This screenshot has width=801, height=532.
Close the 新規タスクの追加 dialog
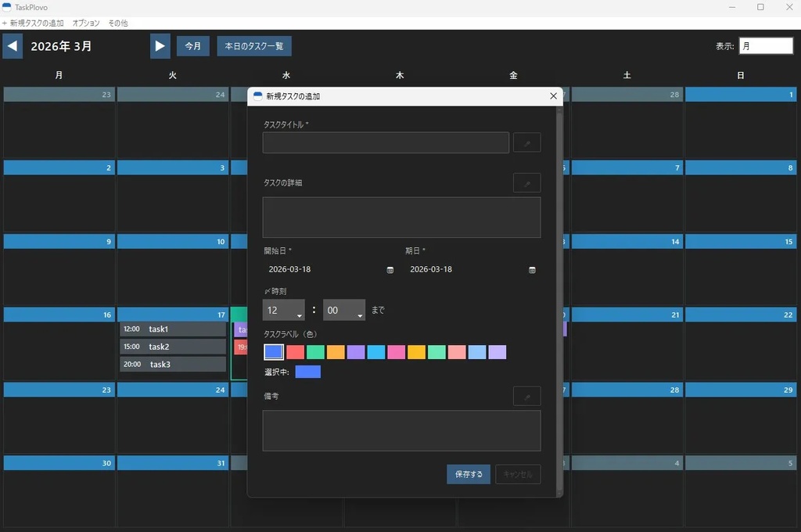[553, 96]
